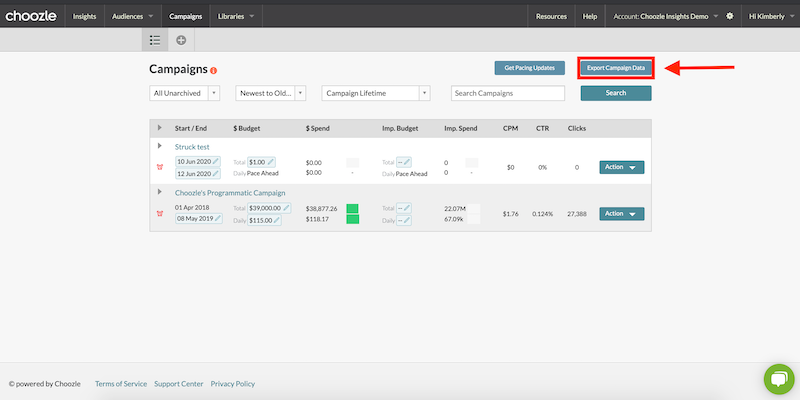
Task: Click the orange info icon beside Campaigns
Action: (213, 70)
